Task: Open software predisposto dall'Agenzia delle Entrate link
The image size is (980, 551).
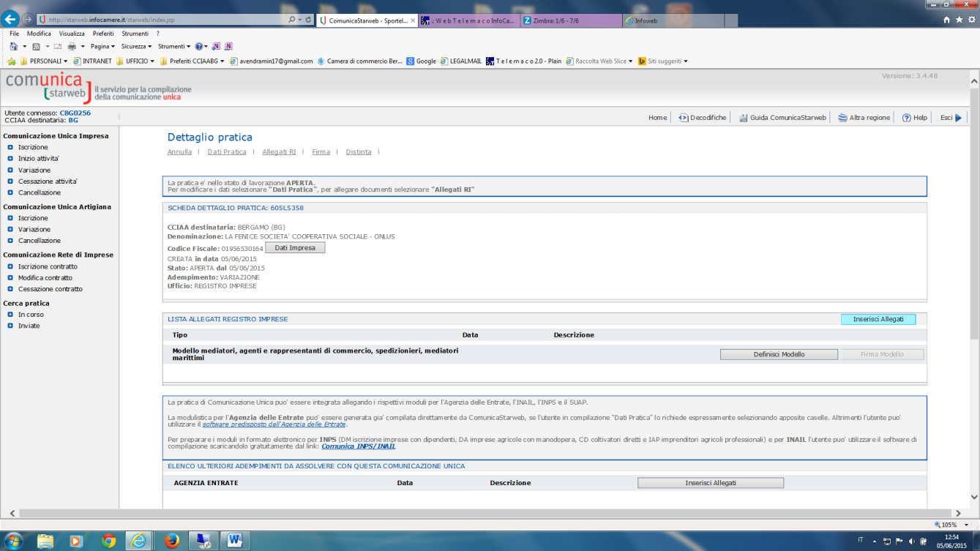Action: (274, 424)
